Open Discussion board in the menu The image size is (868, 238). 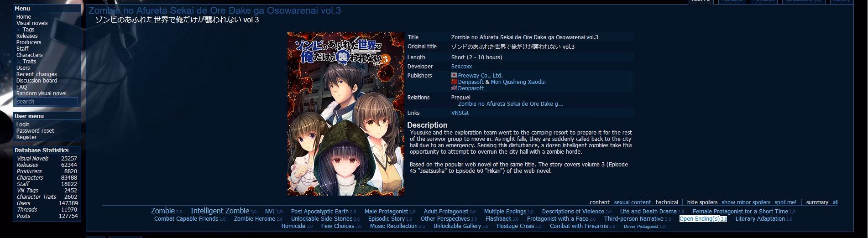(x=37, y=81)
